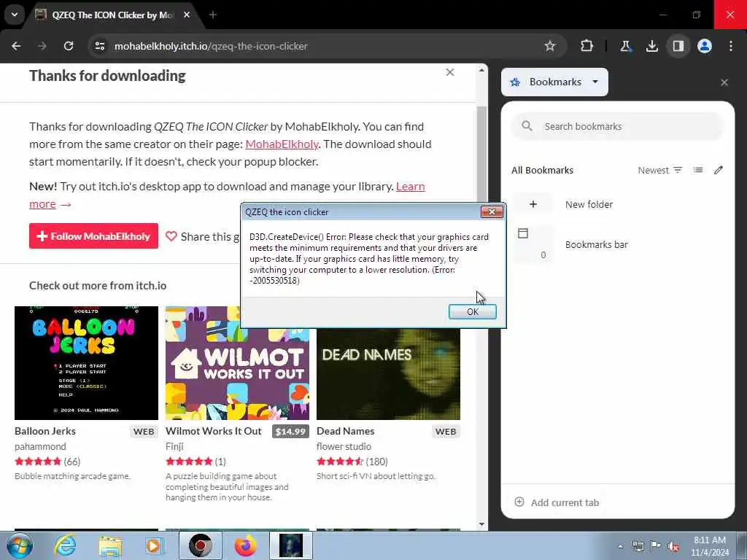Close the QZEQ The ICON Clicker tab
Screen dimensions: 747x560
[x=187, y=15]
